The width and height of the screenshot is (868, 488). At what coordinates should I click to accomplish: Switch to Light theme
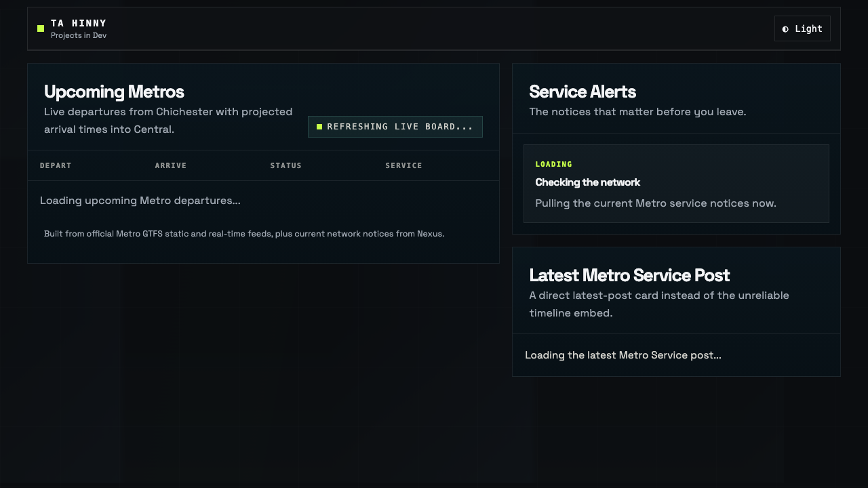click(802, 28)
